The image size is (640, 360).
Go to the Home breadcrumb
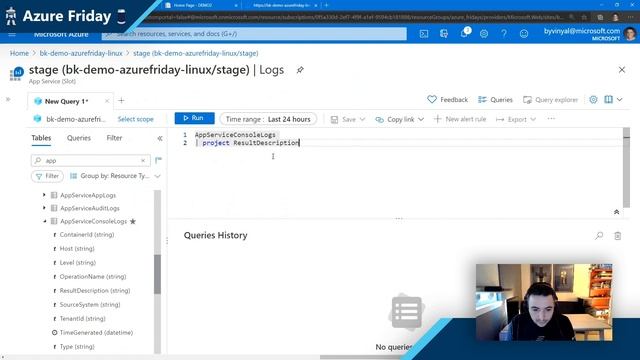point(19,53)
